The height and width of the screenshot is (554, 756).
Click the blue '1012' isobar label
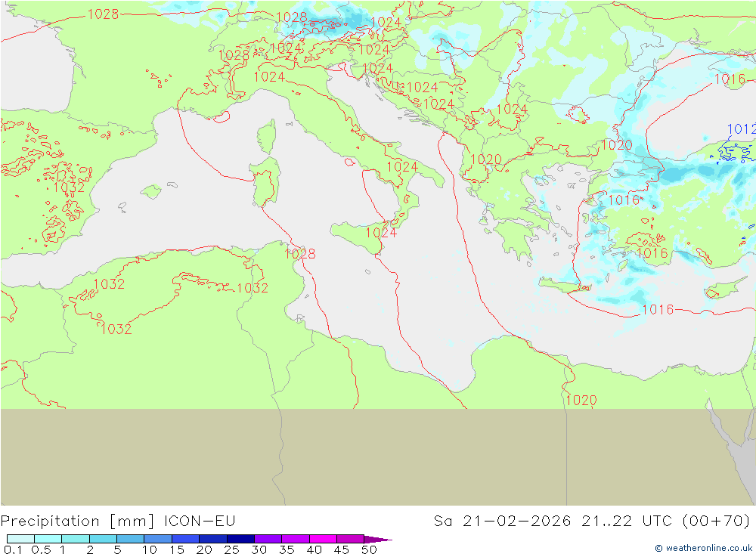(742, 129)
